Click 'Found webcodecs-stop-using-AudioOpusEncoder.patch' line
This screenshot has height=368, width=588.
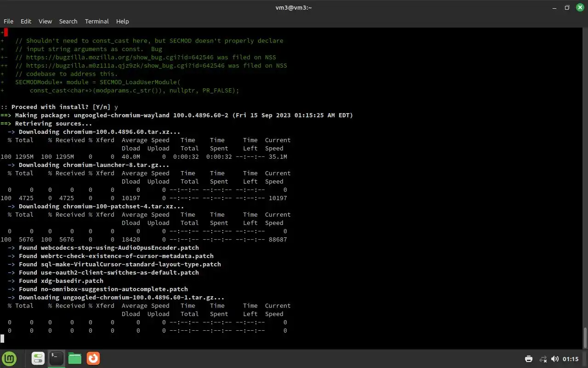click(x=103, y=248)
